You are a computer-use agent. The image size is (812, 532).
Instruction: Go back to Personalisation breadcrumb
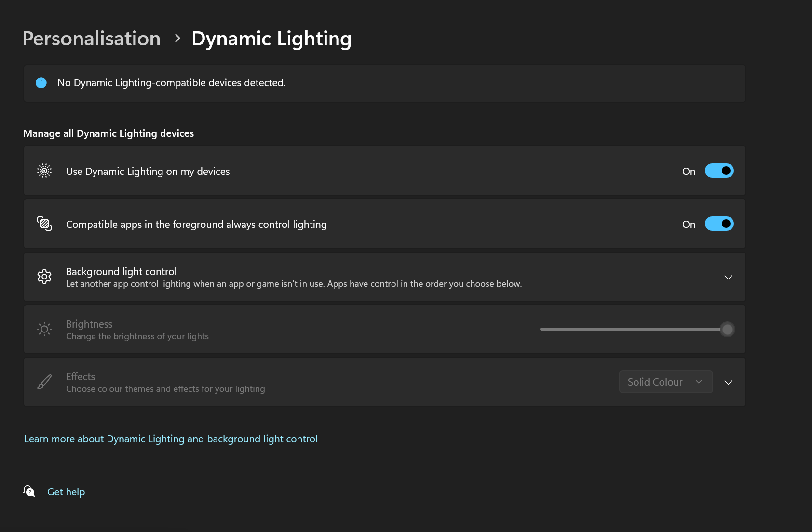pyautogui.click(x=92, y=39)
